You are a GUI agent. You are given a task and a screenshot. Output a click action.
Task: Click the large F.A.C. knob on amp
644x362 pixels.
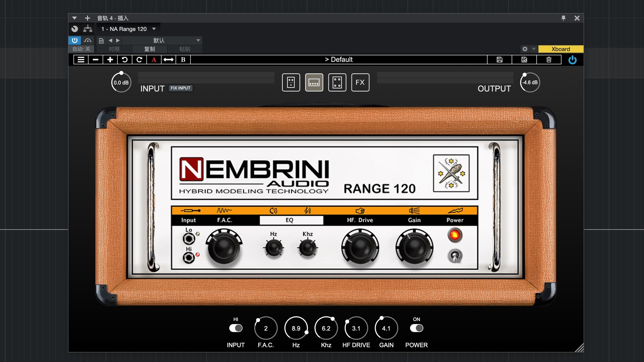tap(224, 248)
